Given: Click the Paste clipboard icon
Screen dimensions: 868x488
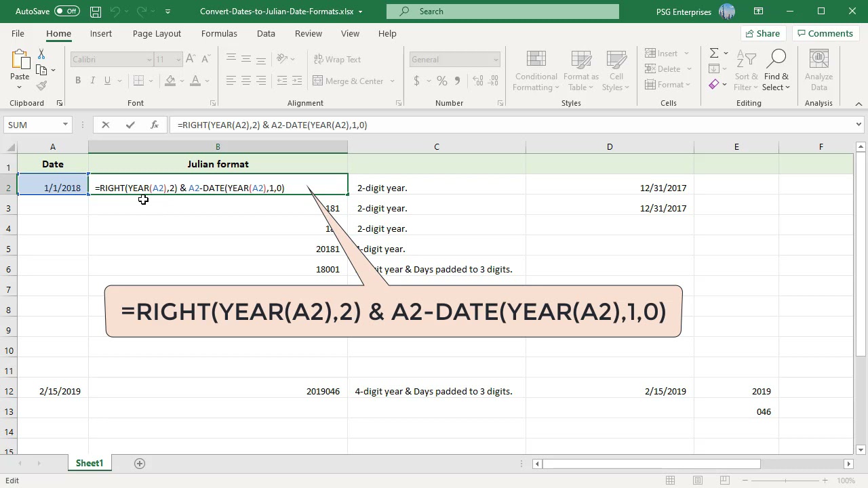Looking at the screenshot, I should pyautogui.click(x=20, y=61).
